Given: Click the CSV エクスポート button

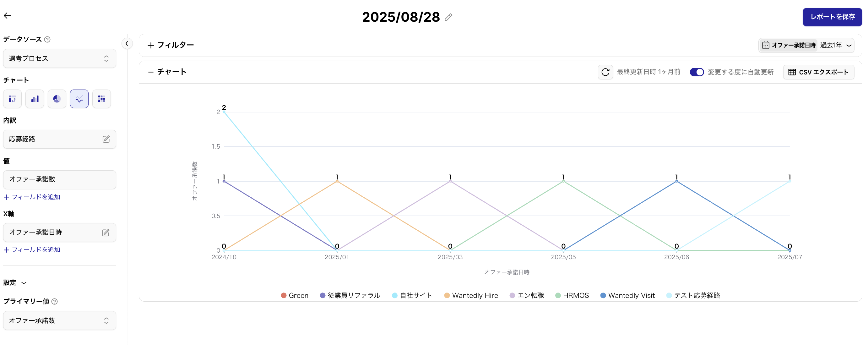Looking at the screenshot, I should (818, 72).
